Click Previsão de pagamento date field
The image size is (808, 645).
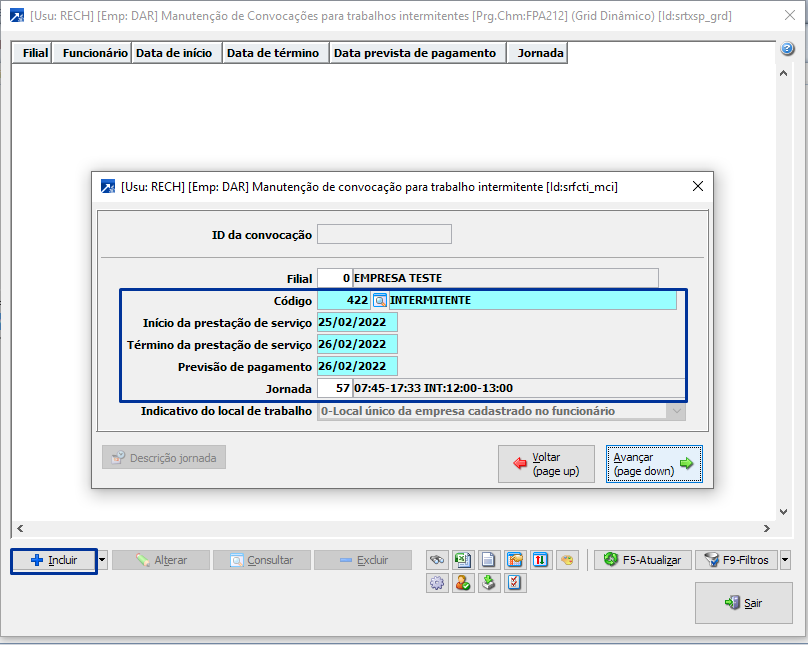click(x=357, y=366)
